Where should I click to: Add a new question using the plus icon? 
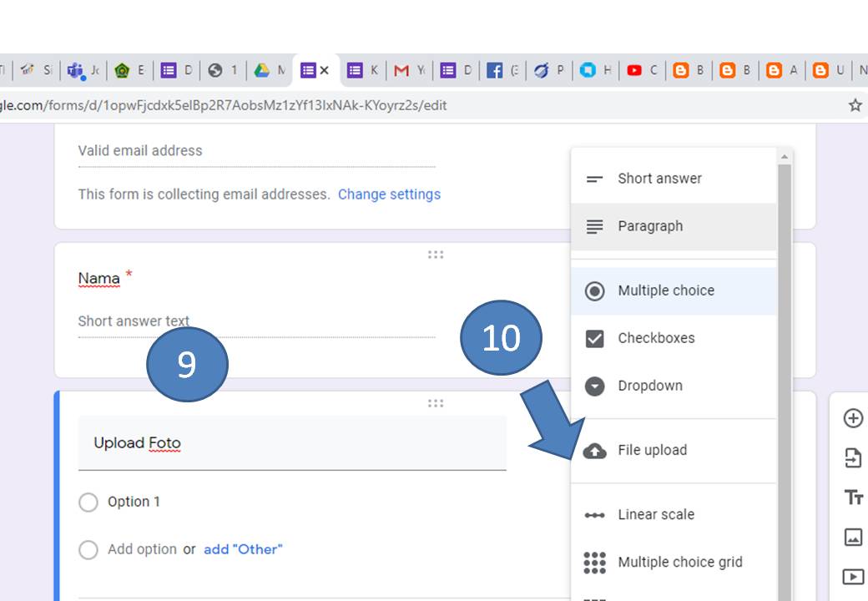point(853,418)
